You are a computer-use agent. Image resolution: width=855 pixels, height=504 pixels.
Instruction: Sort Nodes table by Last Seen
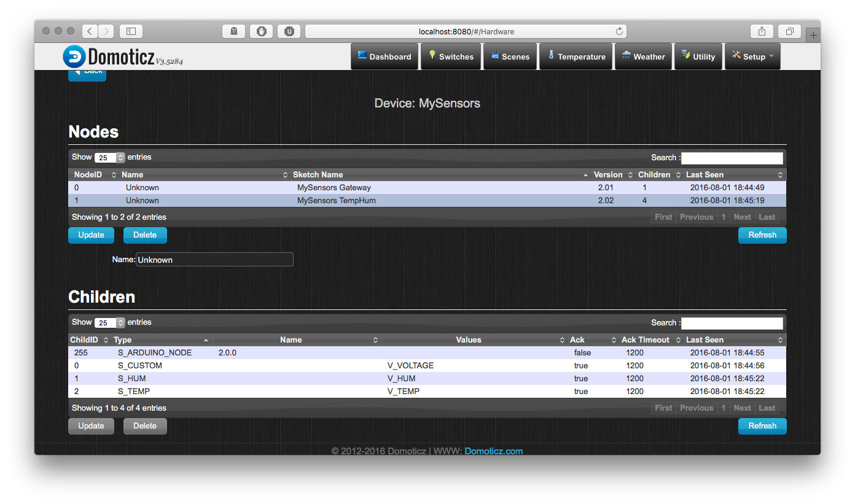[734, 175]
